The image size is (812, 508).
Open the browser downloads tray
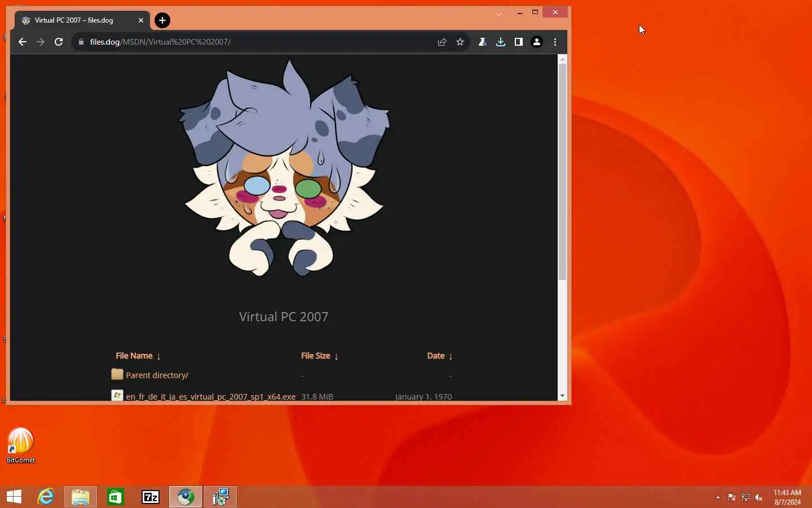pyautogui.click(x=501, y=42)
